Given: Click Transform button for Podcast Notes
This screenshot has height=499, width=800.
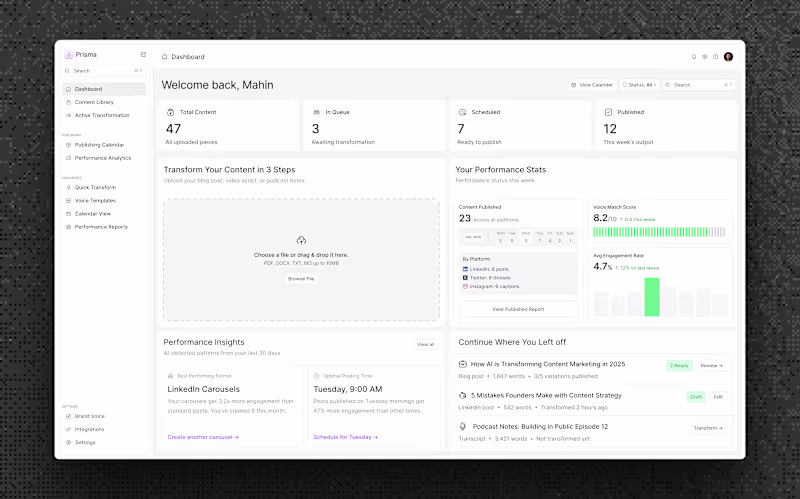Looking at the screenshot, I should tap(708, 428).
